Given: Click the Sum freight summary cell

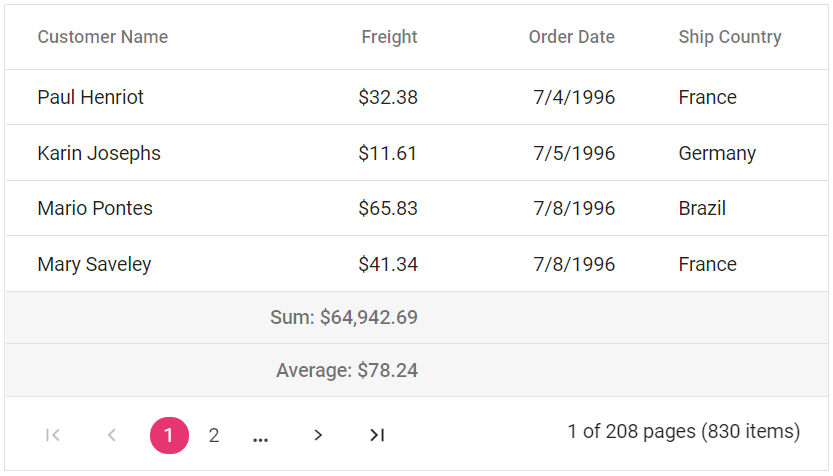Looking at the screenshot, I should 343,318.
